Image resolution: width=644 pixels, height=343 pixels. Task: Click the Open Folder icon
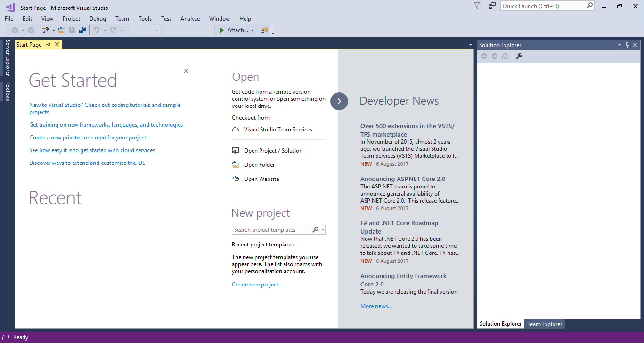click(x=236, y=165)
